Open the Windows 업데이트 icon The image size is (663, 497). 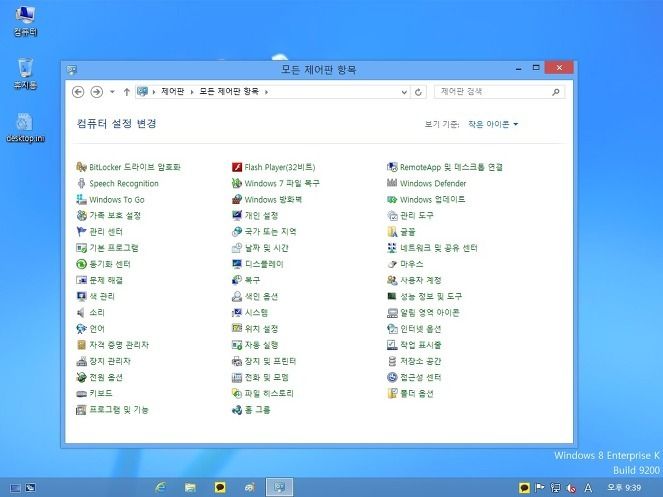pyautogui.click(x=392, y=199)
